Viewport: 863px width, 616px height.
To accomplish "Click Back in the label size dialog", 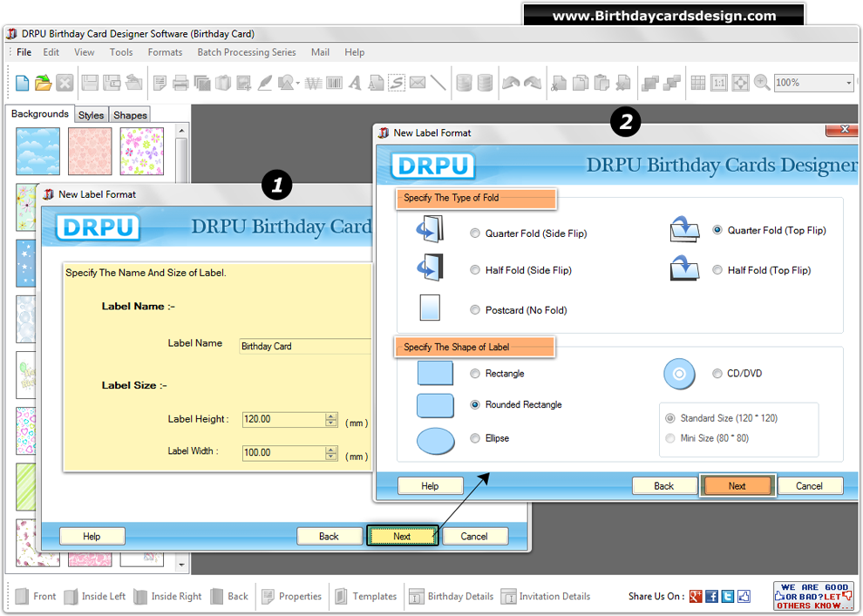I will point(330,536).
